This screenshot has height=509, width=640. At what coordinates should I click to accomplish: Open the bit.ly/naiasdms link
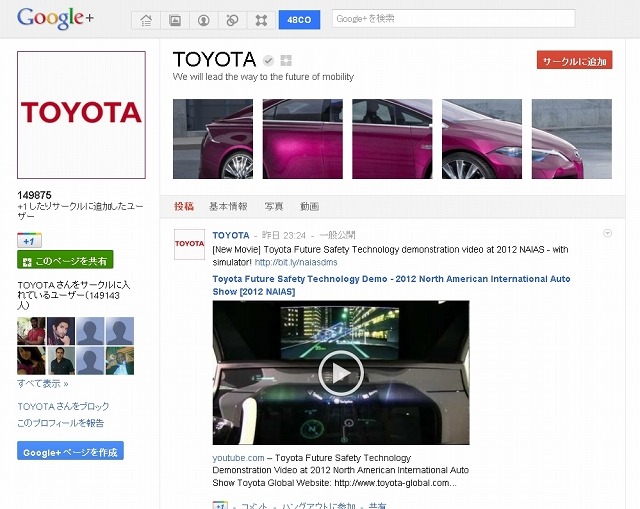tap(296, 262)
